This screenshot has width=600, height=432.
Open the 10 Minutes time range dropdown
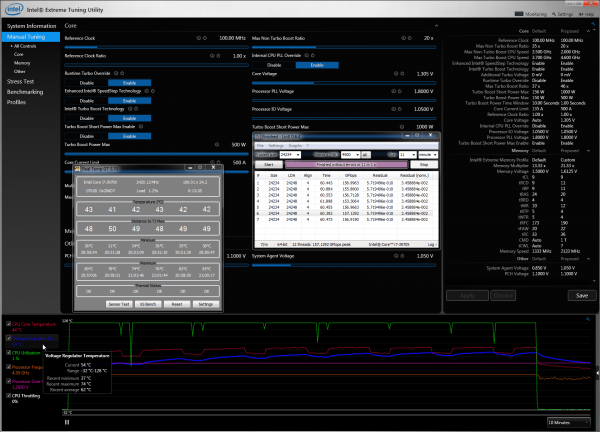click(568, 422)
